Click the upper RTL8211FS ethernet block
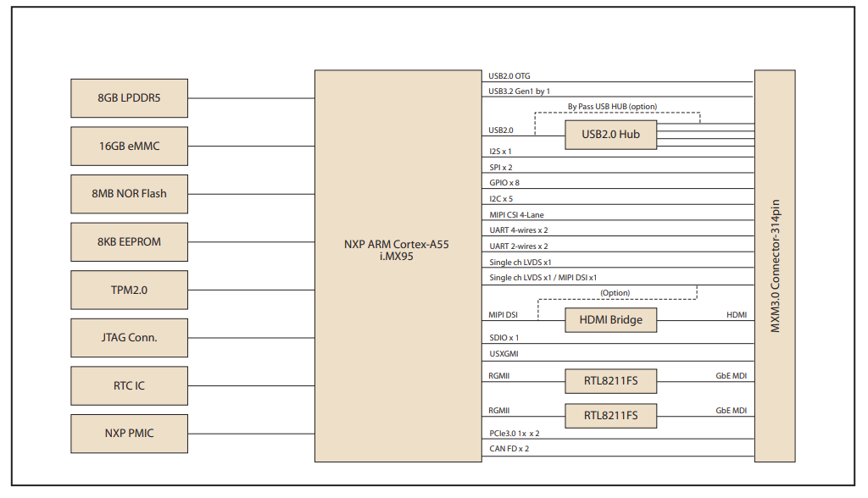The width and height of the screenshot is (868, 498). [610, 381]
